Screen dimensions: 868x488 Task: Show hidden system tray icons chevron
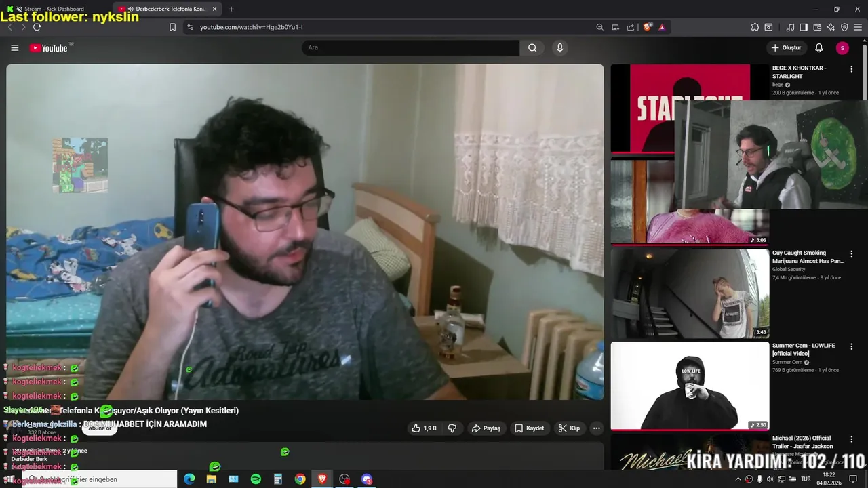point(738,479)
